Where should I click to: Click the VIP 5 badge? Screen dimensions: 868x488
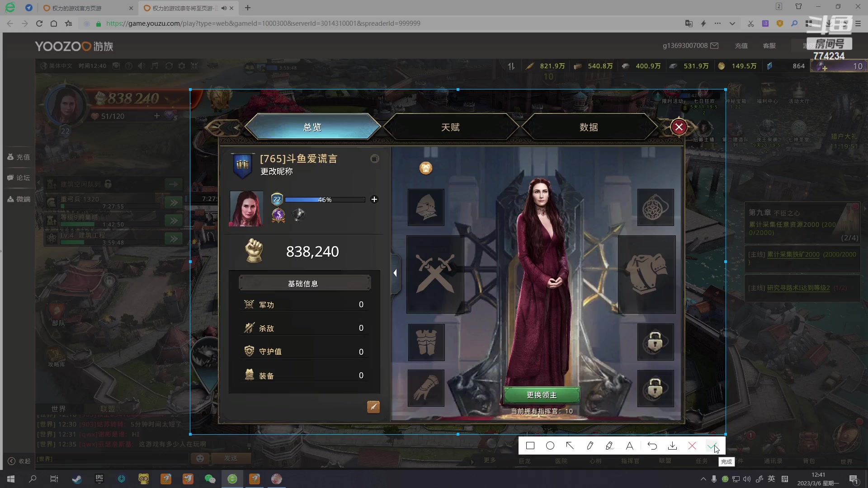pyautogui.click(x=278, y=215)
